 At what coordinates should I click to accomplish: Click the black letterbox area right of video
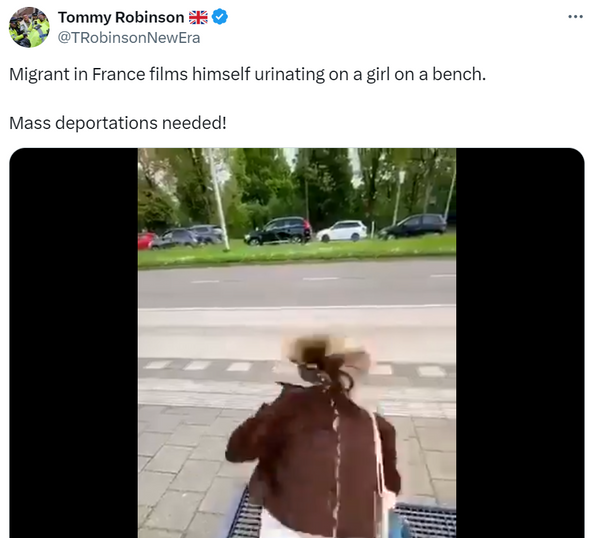click(520, 343)
